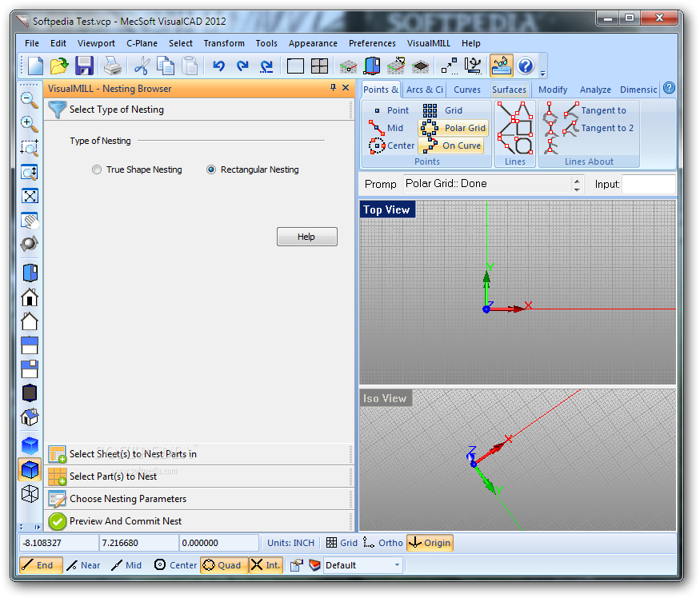The image size is (700, 598).
Task: Expand Choose Nesting Parameters section
Action: [198, 499]
